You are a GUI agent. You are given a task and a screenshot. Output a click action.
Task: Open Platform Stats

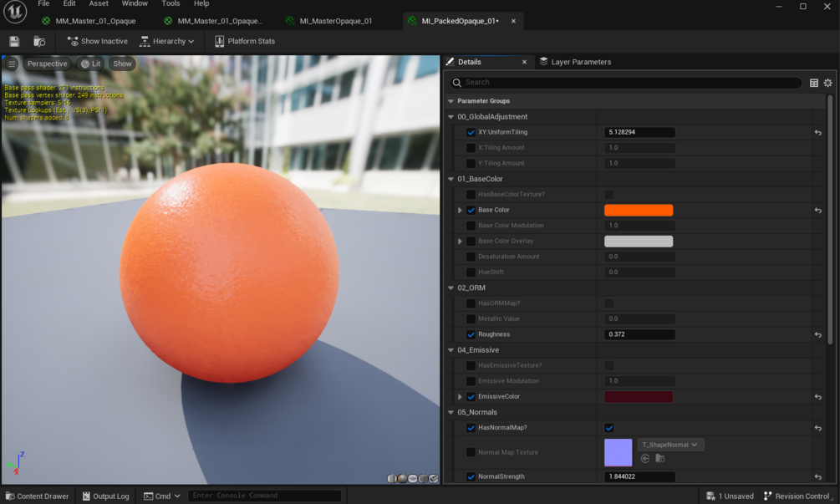245,41
